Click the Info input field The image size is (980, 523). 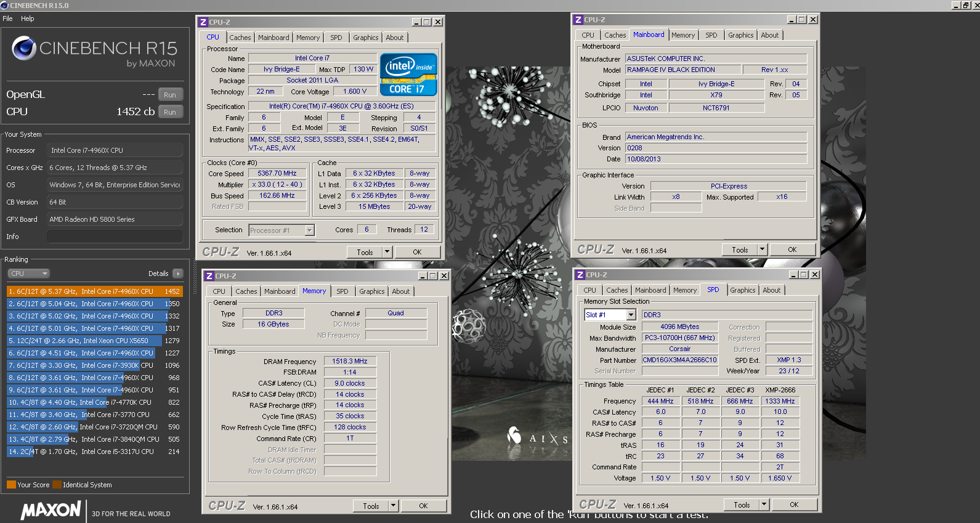(x=115, y=237)
